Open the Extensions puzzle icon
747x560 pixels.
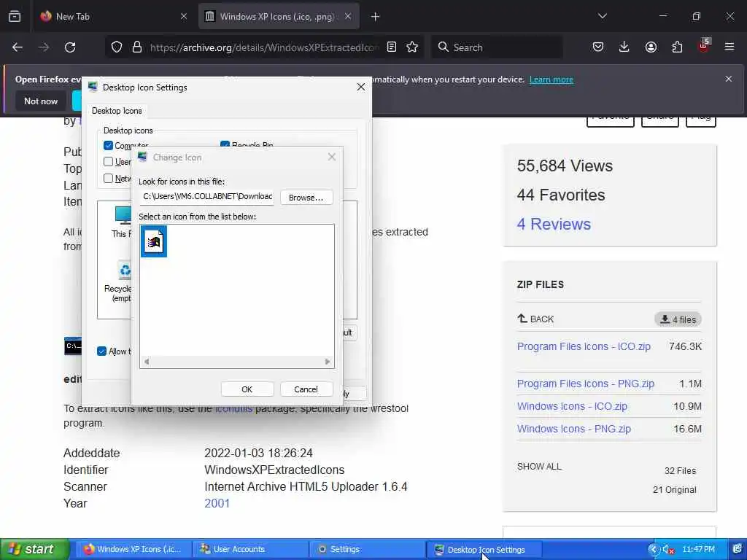677,47
